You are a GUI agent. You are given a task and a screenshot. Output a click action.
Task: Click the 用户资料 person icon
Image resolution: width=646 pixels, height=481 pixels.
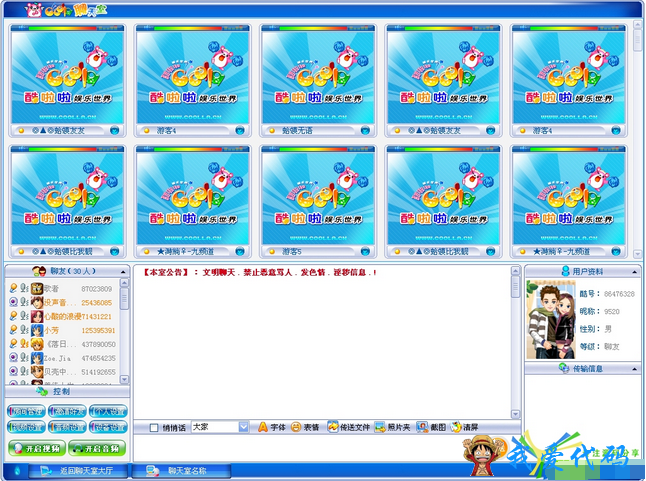click(566, 271)
